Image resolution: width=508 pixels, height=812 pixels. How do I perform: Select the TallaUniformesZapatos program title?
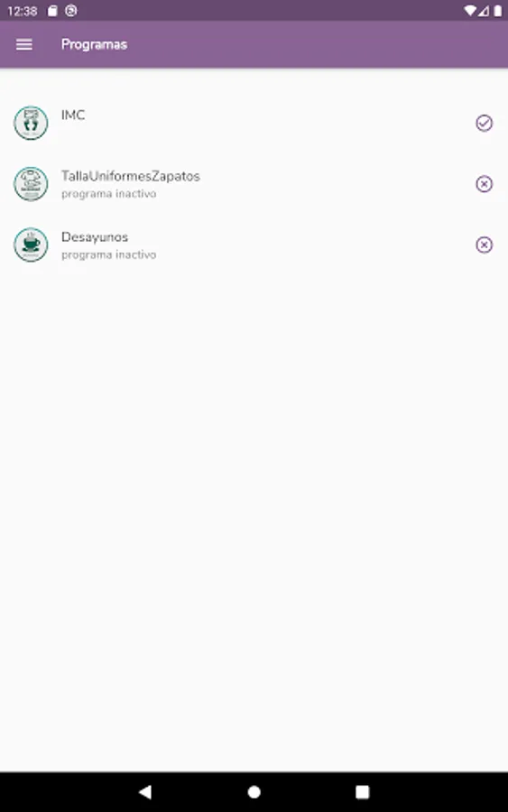click(x=131, y=176)
